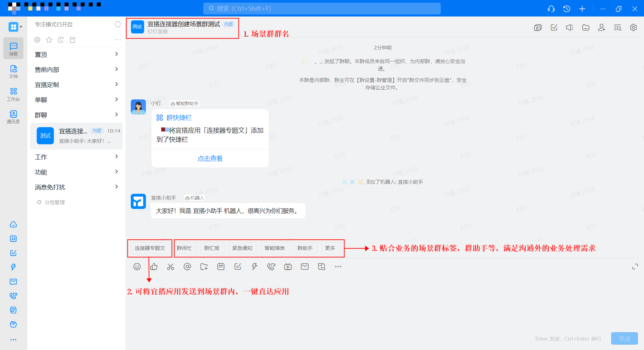Screen dimensions: 644x350
Task: Open the app switcher dropdown at top-left
Action: (15, 27)
